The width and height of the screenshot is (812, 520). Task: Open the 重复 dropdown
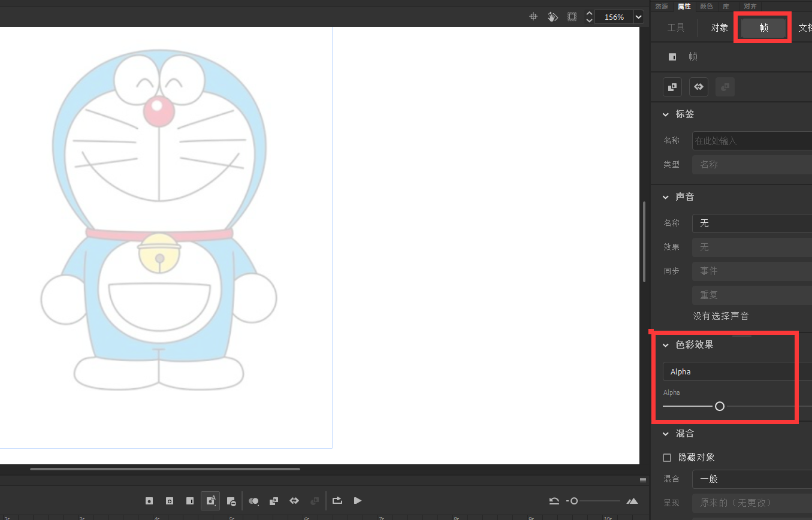[x=752, y=295]
